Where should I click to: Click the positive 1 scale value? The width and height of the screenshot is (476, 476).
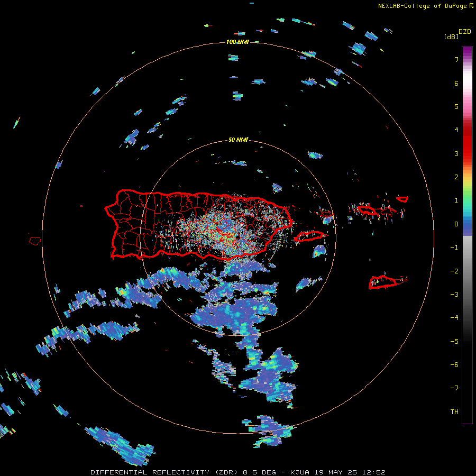tap(456, 200)
